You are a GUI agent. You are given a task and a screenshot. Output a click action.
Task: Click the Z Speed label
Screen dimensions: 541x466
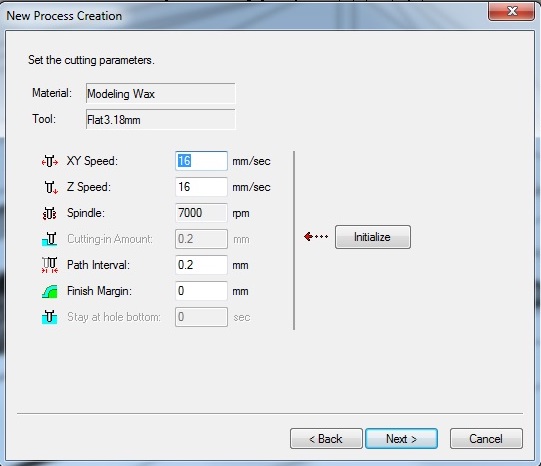coord(89,187)
